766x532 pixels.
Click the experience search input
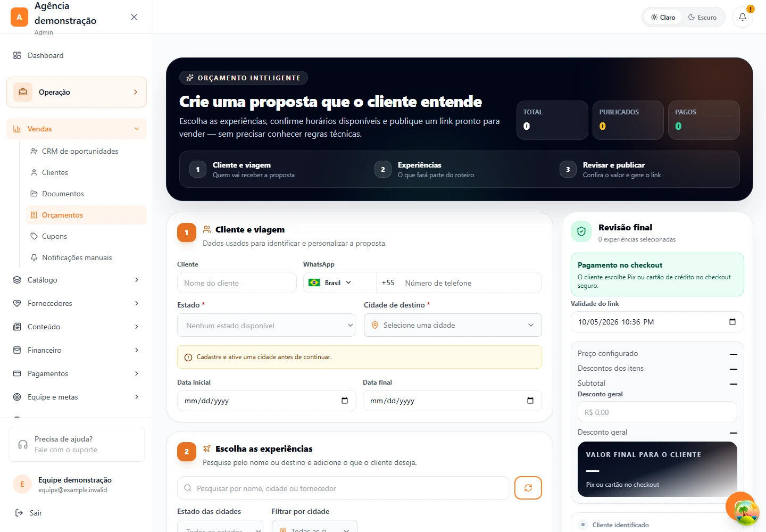(344, 488)
